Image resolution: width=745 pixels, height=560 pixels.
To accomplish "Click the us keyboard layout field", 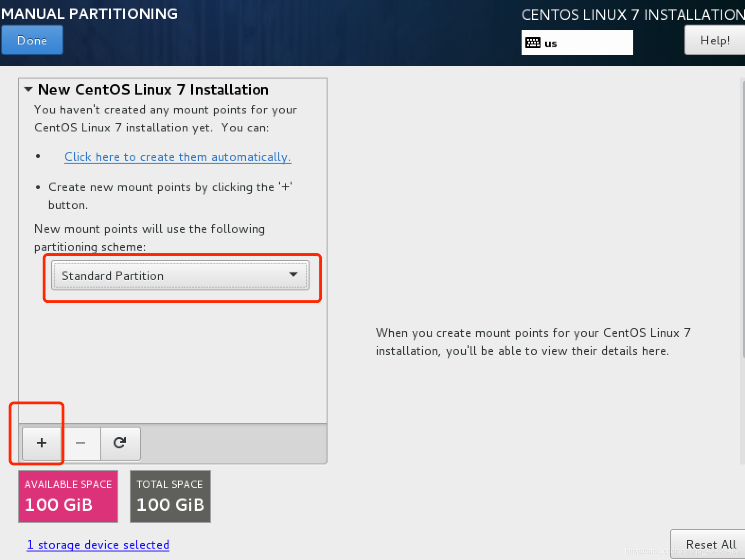I will click(577, 43).
